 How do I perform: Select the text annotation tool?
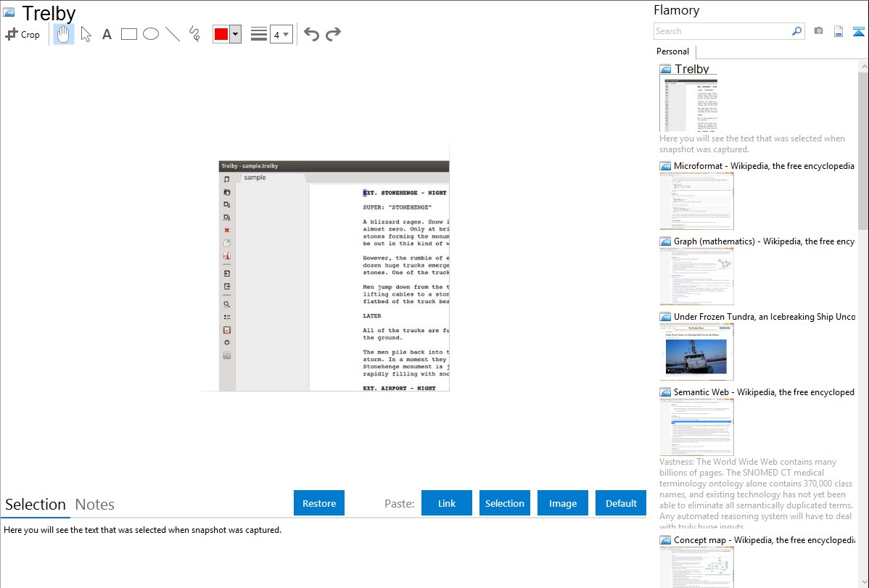click(107, 34)
